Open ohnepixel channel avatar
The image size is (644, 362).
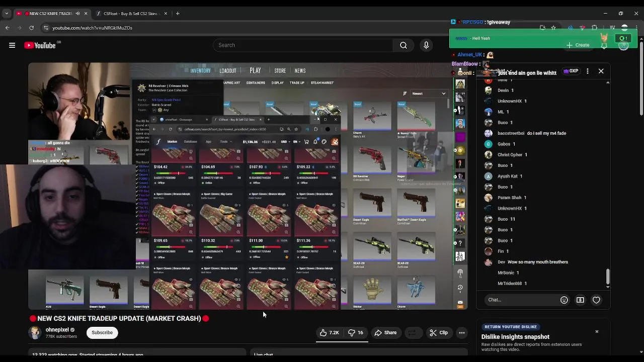click(35, 332)
